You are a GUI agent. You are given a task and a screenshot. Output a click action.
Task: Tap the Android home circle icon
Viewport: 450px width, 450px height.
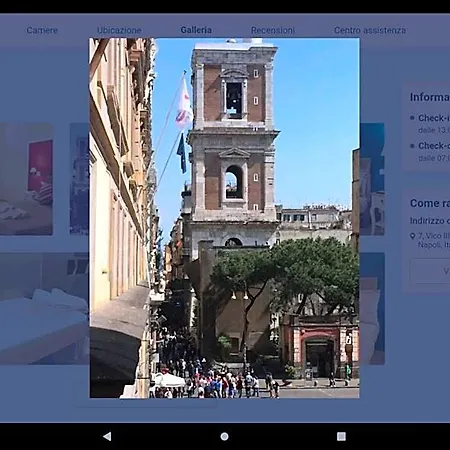pos(225,436)
